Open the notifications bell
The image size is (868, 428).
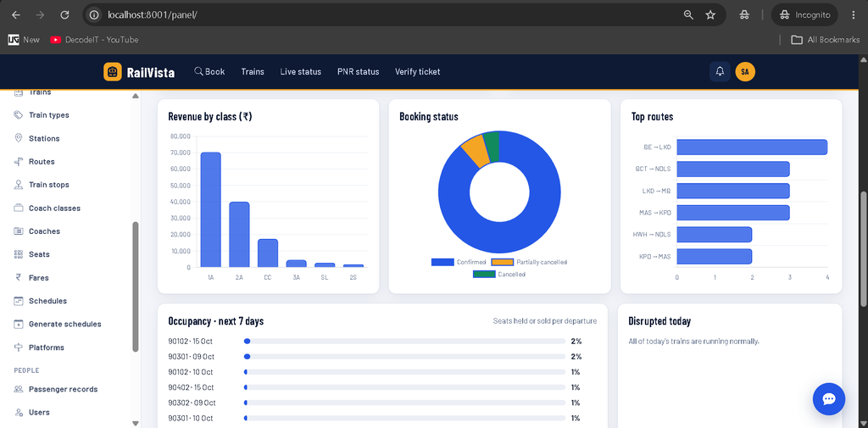point(720,71)
